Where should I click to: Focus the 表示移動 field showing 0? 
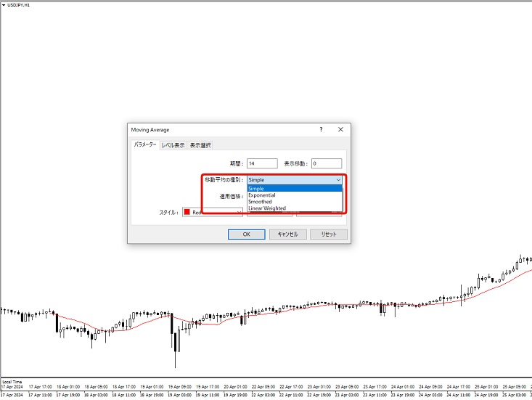(x=326, y=163)
